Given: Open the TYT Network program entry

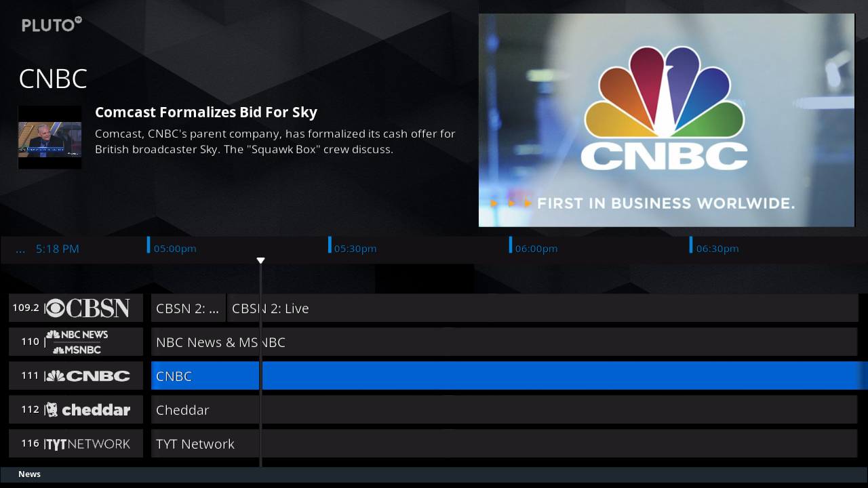Looking at the screenshot, I should pos(504,444).
